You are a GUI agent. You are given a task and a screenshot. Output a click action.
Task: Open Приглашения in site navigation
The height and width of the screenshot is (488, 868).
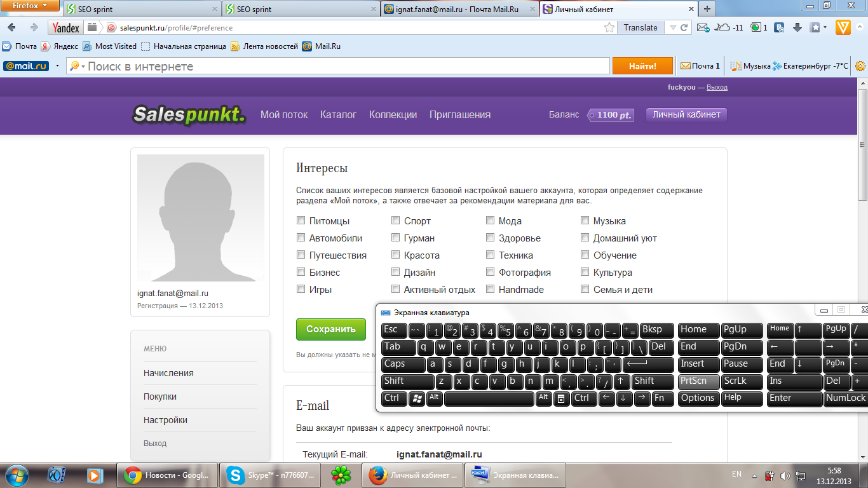click(x=460, y=115)
